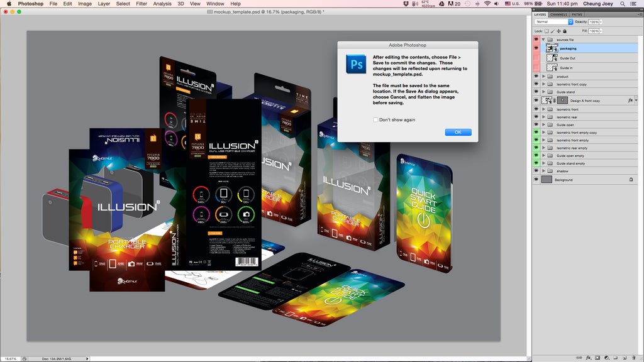Open the Opacity slider arrow
The image size is (644, 362).
pos(601,22)
